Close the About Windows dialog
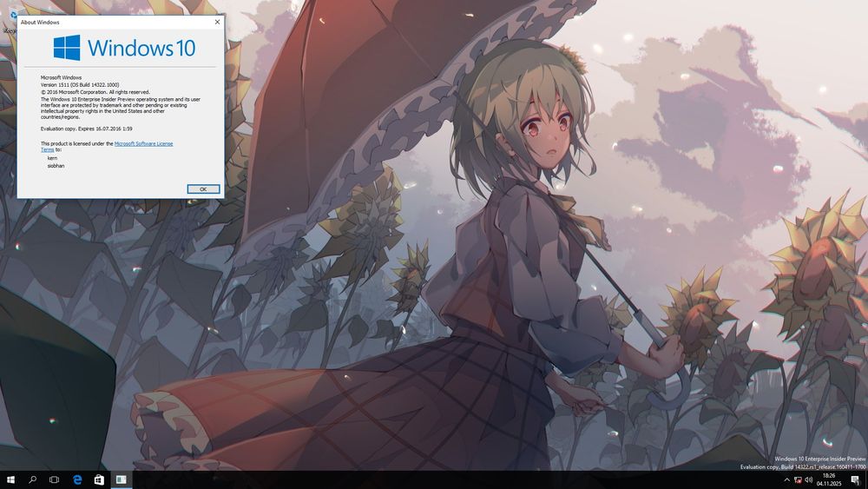Image resolution: width=868 pixels, height=489 pixels. pos(217,23)
